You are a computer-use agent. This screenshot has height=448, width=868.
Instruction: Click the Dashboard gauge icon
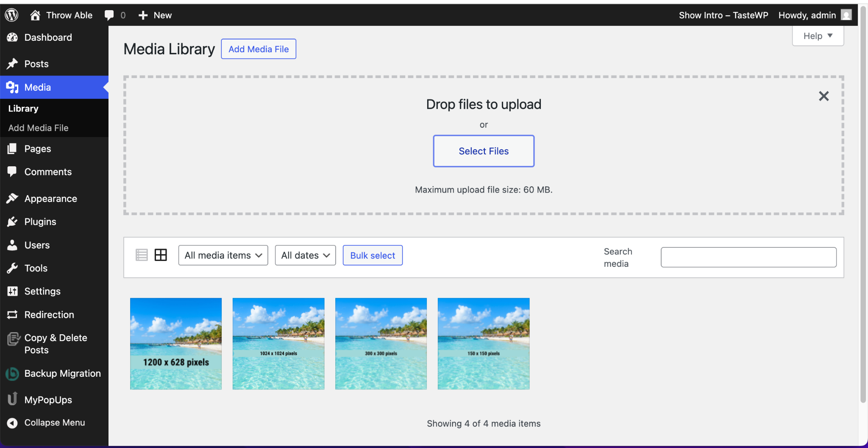click(12, 37)
